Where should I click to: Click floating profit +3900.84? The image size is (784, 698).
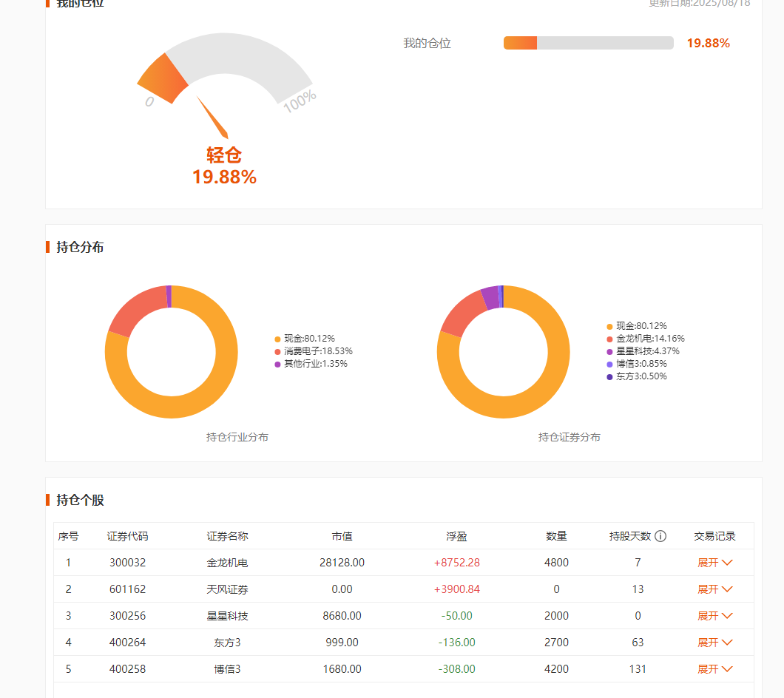tap(456, 589)
